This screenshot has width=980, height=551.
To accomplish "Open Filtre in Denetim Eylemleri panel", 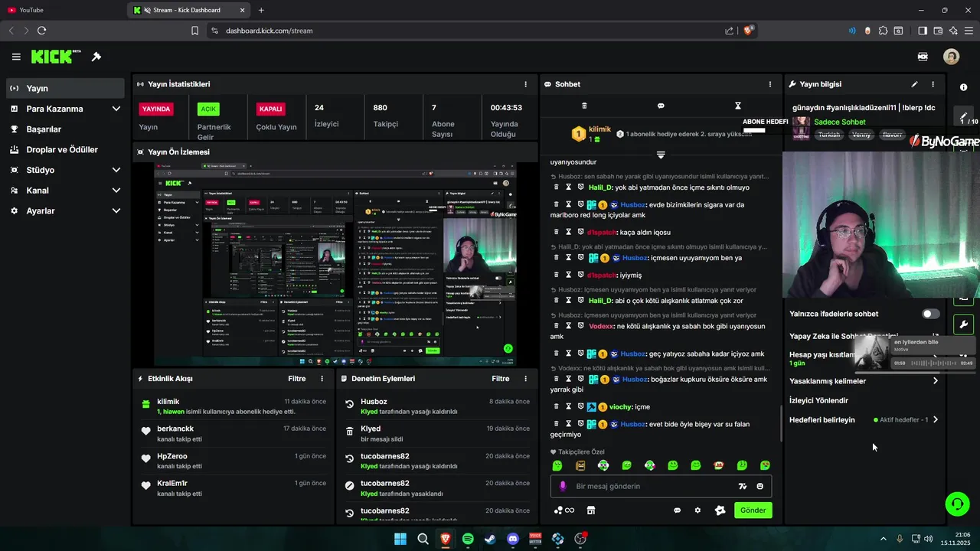I will pyautogui.click(x=501, y=379).
